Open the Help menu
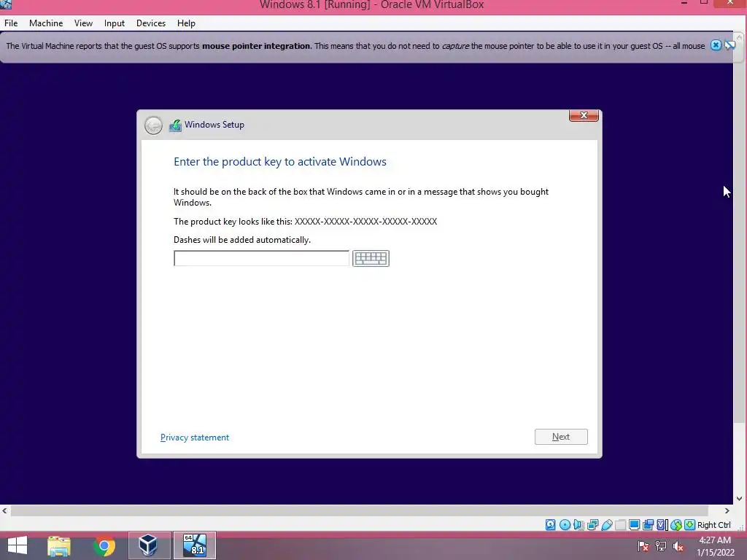Viewport: 747px width, 560px height. (x=186, y=23)
